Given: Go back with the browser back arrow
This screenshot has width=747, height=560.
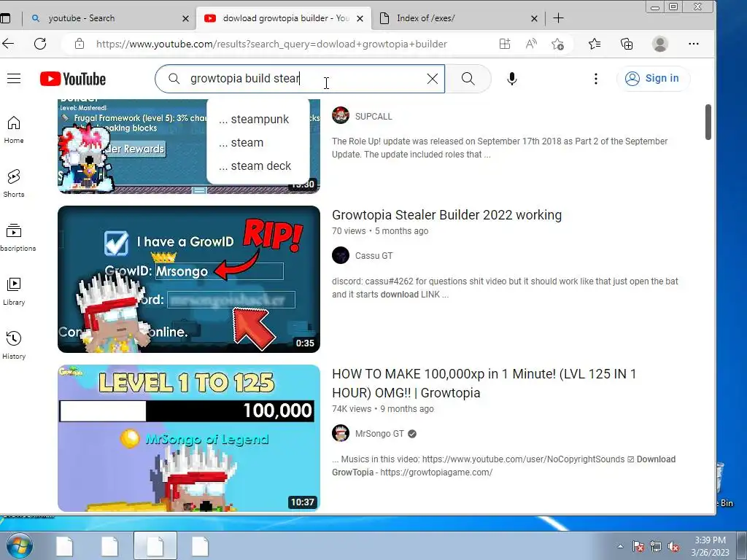Looking at the screenshot, I should (x=8, y=44).
